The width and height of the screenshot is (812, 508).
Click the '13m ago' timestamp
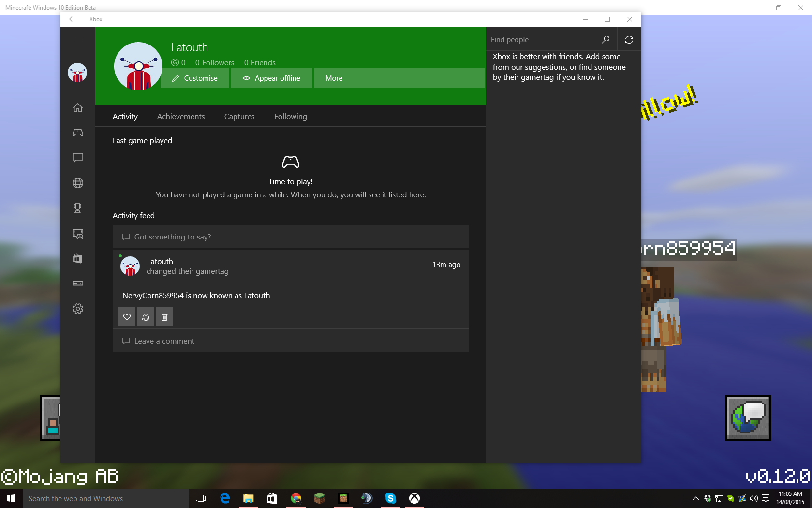pyautogui.click(x=446, y=264)
